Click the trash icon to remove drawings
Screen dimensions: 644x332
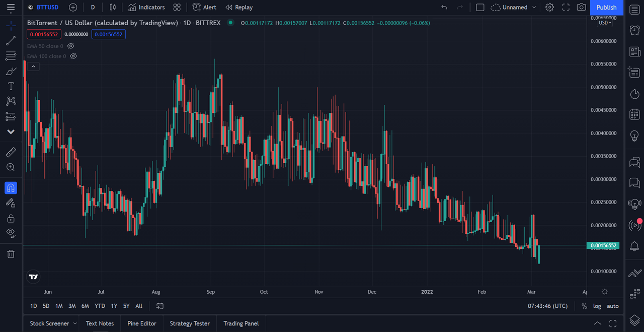(x=11, y=254)
